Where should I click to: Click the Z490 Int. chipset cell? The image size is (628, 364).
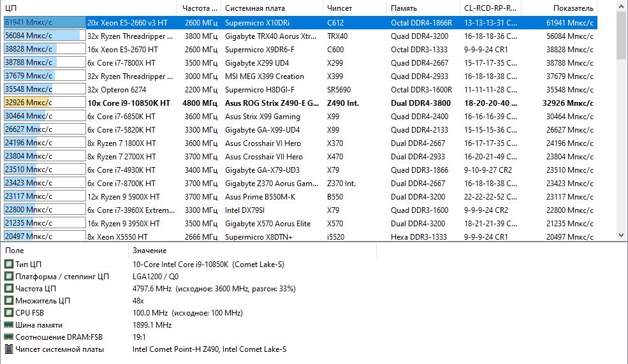[343, 103]
